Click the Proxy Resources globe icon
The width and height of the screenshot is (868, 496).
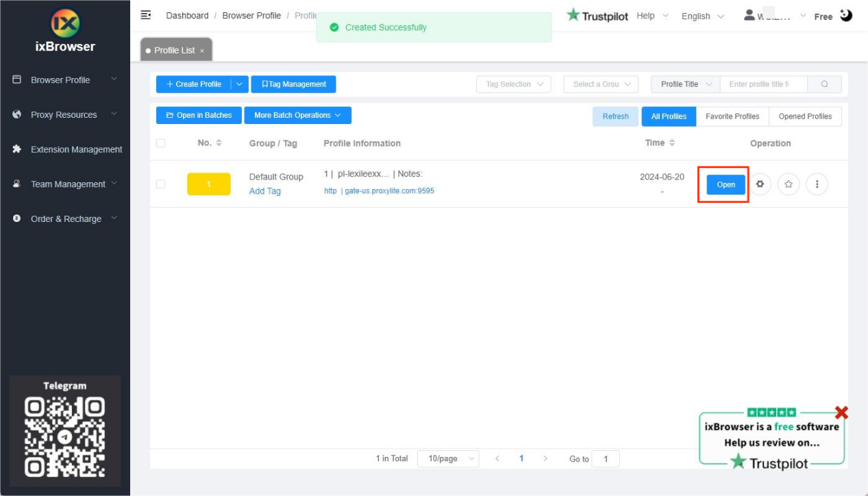[x=17, y=114]
